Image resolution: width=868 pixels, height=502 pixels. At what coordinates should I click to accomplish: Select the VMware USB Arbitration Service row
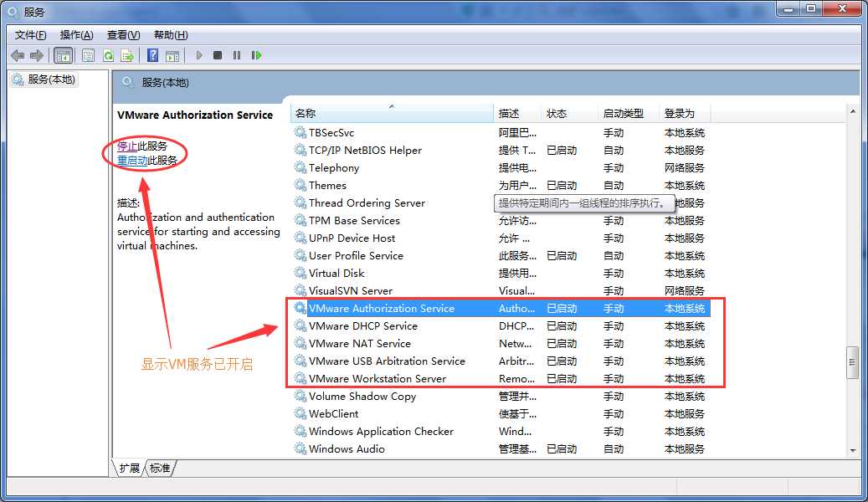(500, 361)
